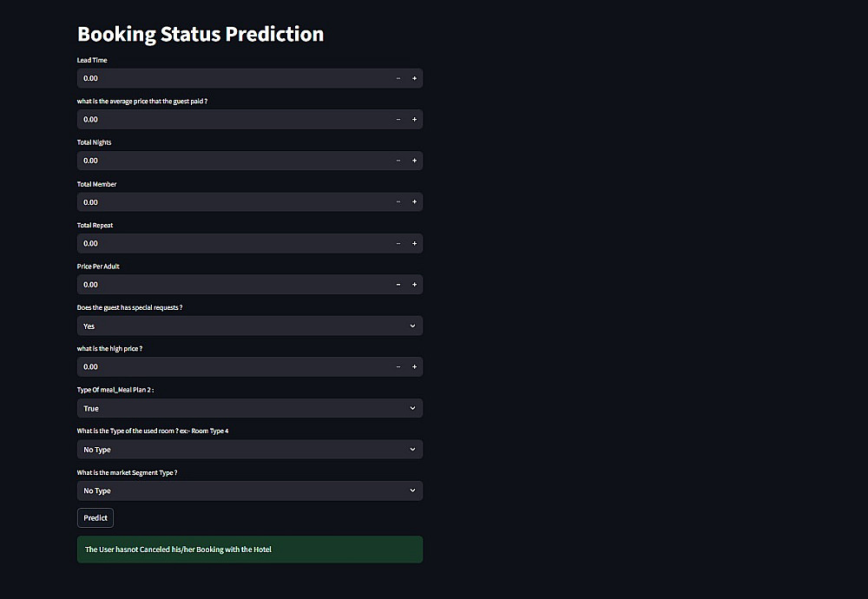Screen dimensions: 868x599
Task: Click the Total Repeat input field
Action: point(226,243)
